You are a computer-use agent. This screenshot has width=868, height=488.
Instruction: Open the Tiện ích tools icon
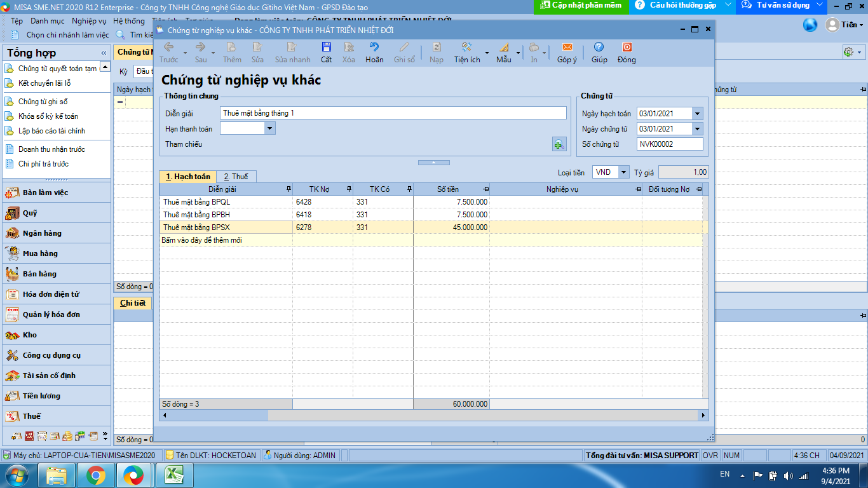coord(466,47)
